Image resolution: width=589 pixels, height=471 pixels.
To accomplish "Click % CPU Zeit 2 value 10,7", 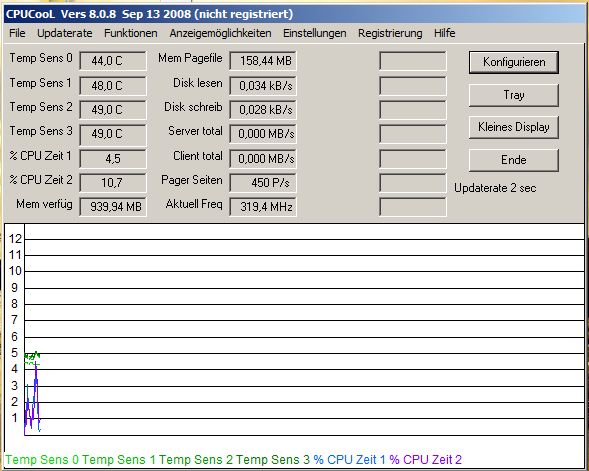I will [x=113, y=183].
